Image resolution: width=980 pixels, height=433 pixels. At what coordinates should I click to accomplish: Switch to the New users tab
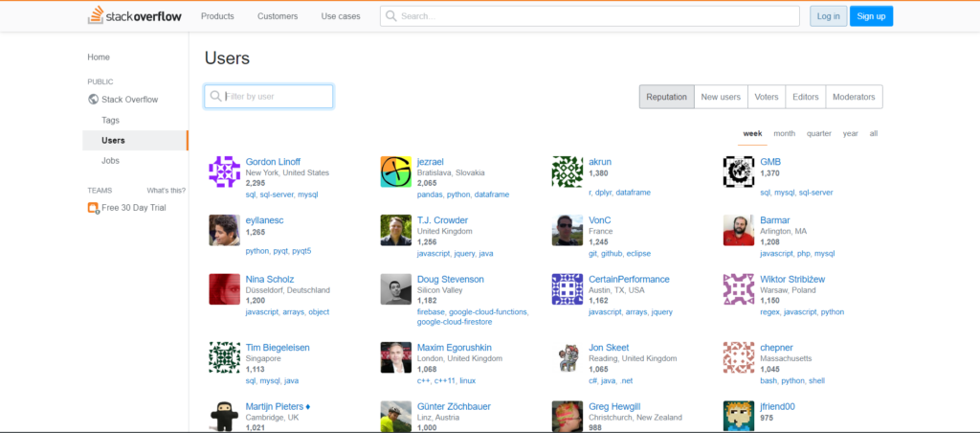721,97
